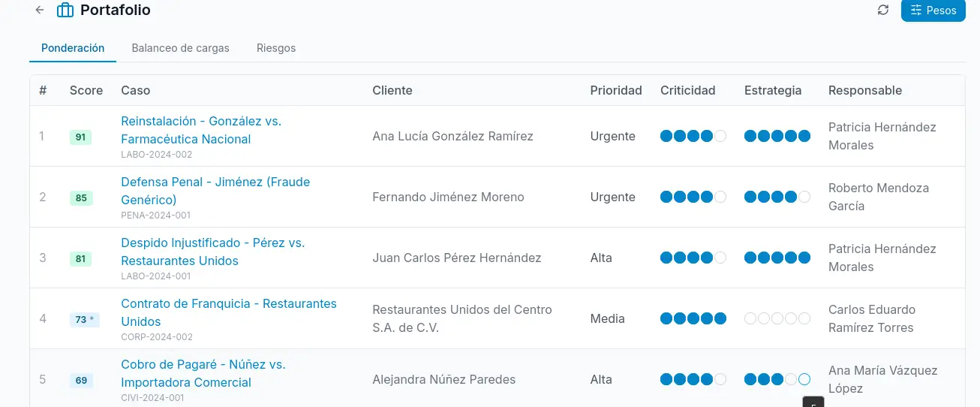Viewport: 980px width, 407px height.
Task: Select the Ponderación tab
Action: coord(73,48)
